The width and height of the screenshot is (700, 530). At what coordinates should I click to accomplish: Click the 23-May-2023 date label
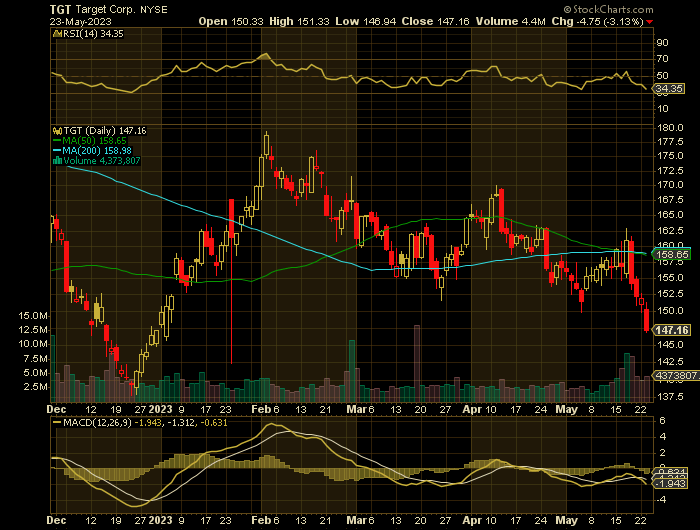[x=81, y=21]
